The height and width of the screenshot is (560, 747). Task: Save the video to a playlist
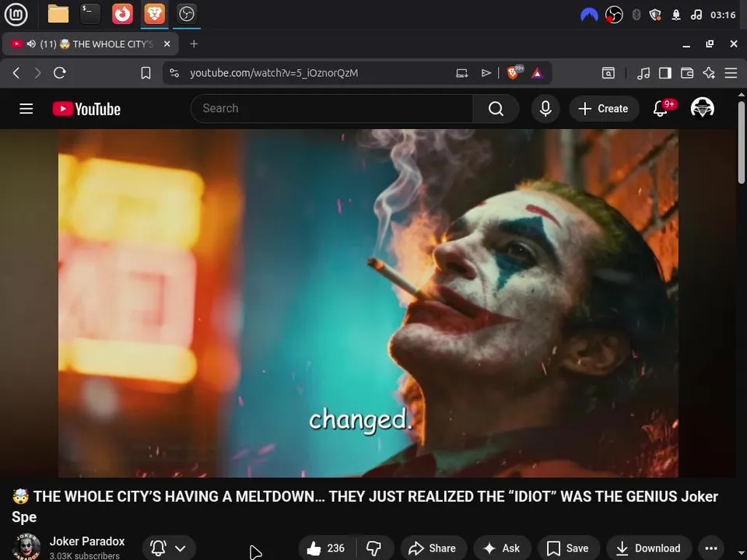568,548
